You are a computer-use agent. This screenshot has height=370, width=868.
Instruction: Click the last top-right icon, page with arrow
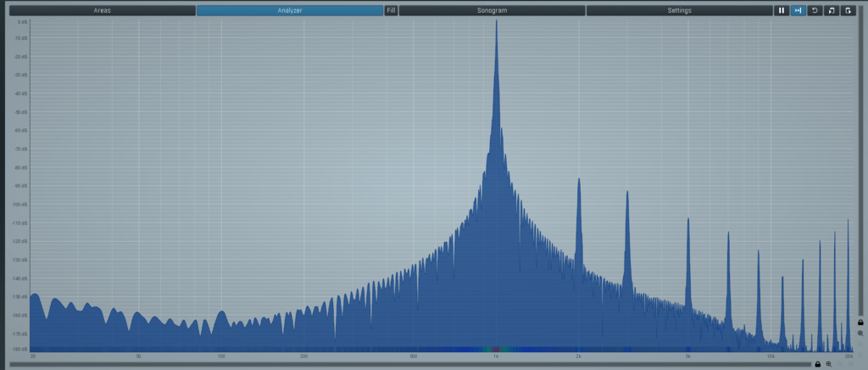(848, 10)
